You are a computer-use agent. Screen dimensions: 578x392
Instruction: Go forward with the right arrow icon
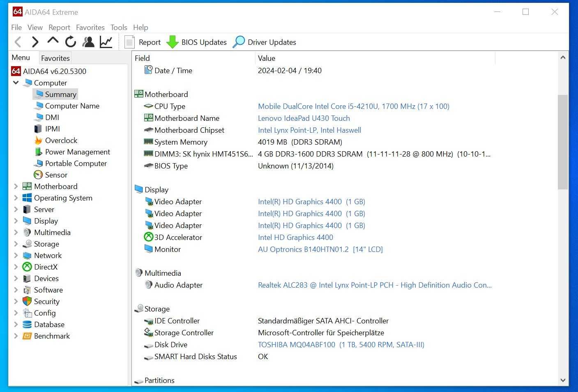click(35, 42)
